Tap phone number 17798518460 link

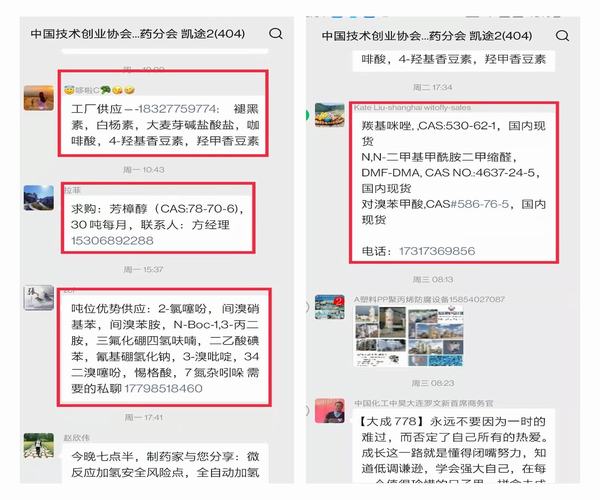pos(163,389)
